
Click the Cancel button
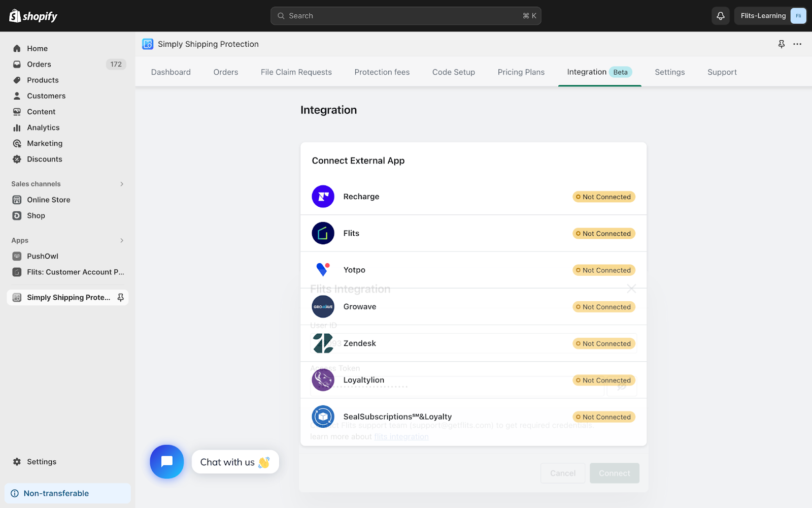[563, 473]
